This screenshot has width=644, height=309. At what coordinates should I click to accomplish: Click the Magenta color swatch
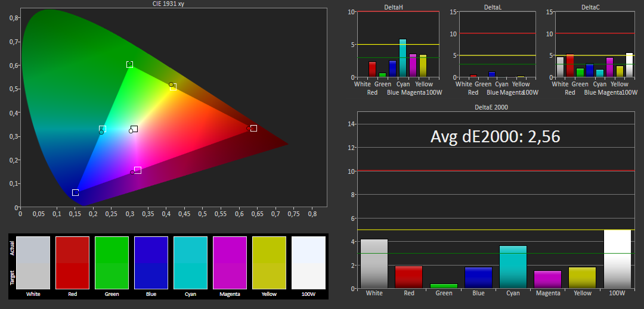(x=230, y=263)
